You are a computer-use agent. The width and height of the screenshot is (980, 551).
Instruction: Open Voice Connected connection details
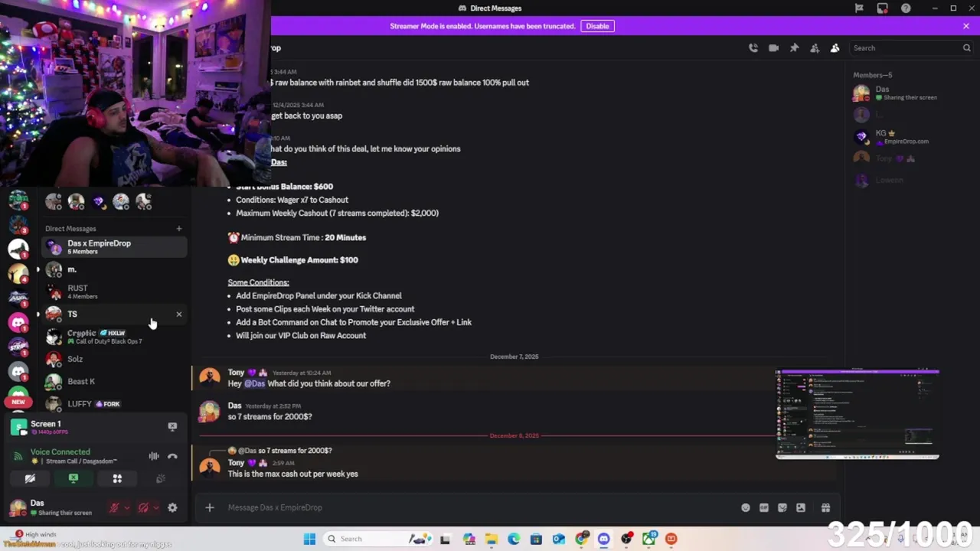coord(60,452)
